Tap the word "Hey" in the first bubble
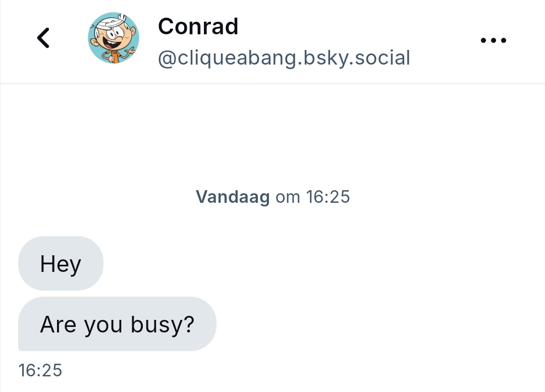Screen dimensions: 545x392 coord(61,264)
